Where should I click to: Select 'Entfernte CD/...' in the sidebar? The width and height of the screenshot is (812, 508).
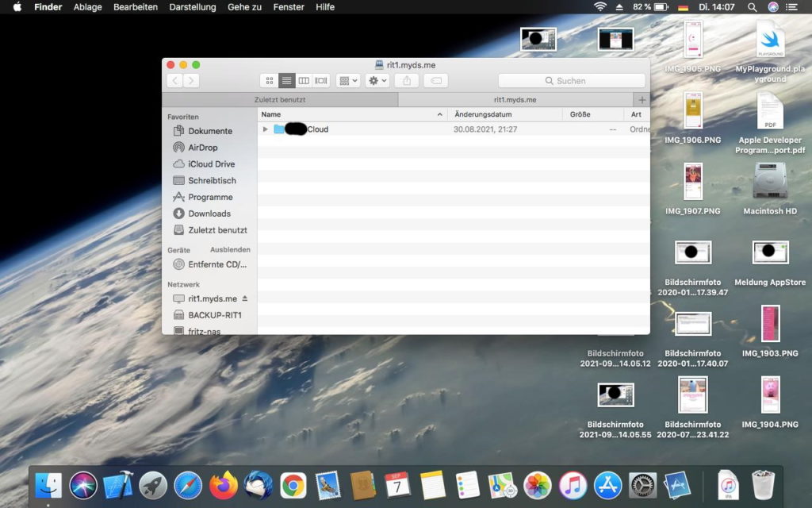(x=217, y=264)
